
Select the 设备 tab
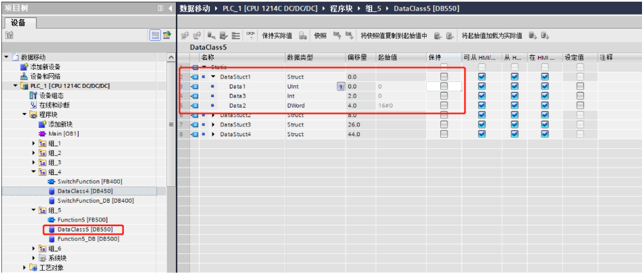click(21, 23)
